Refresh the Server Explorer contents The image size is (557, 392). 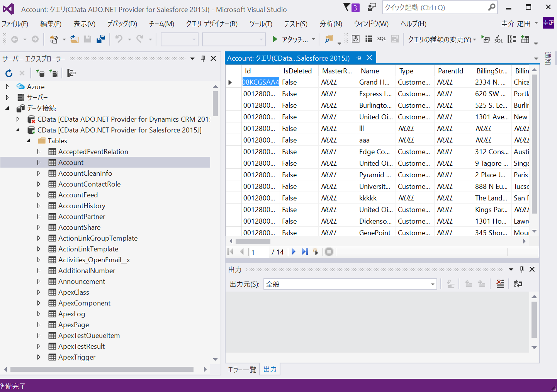(x=8, y=73)
